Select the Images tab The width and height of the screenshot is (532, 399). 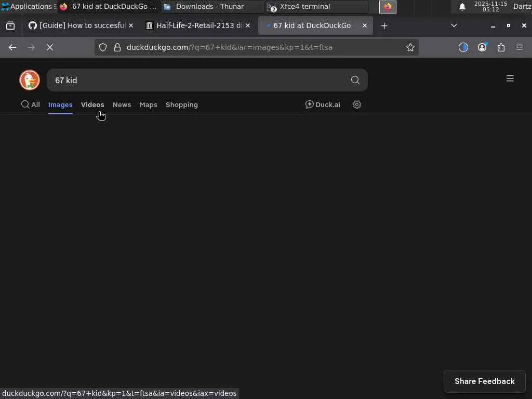(x=60, y=104)
